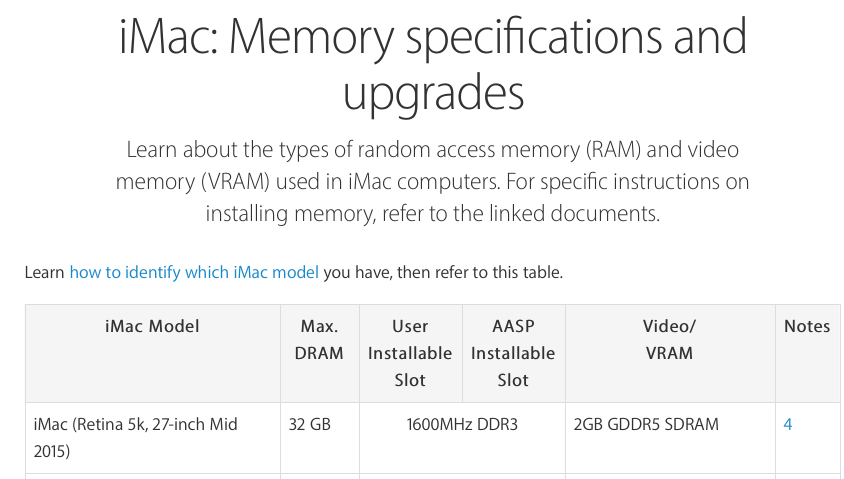Select the 'iMac Model' column header

point(152,326)
